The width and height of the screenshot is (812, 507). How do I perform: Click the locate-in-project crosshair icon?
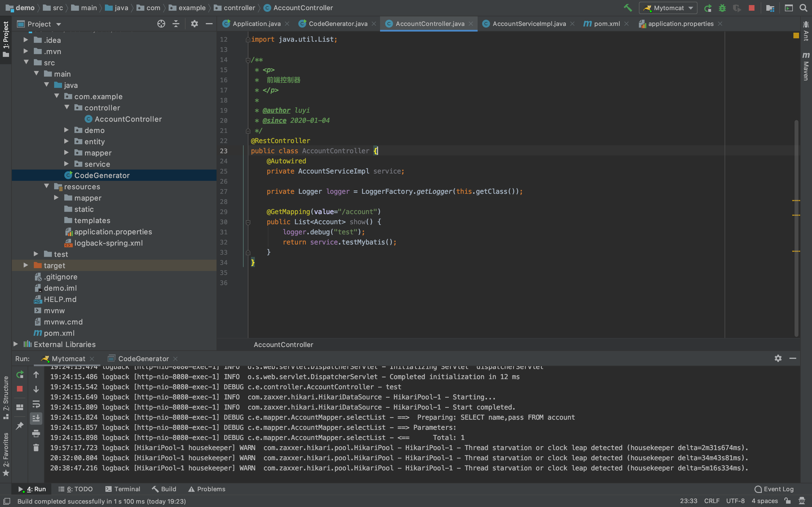click(161, 24)
